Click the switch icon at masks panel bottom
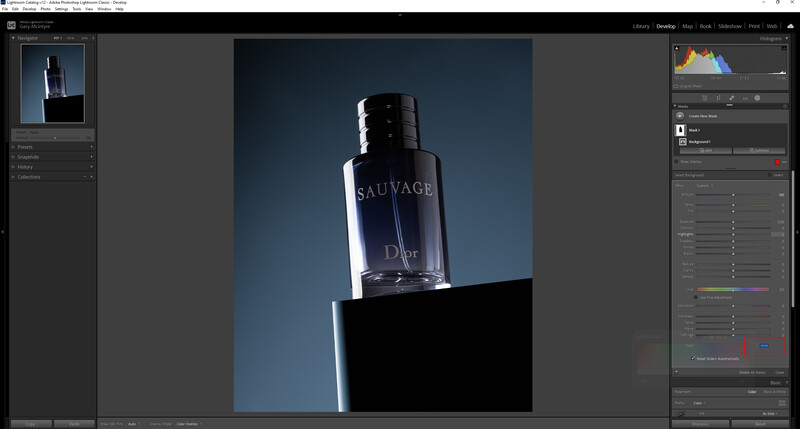800x429 pixels. point(677,372)
